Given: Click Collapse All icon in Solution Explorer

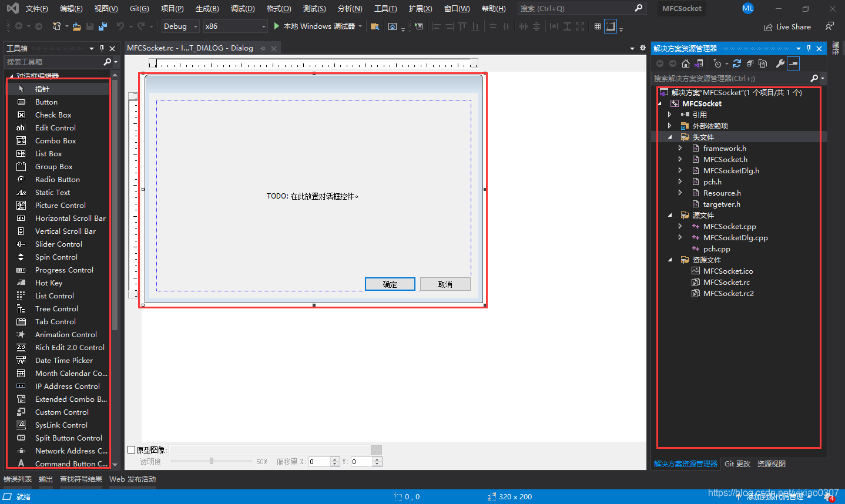Looking at the screenshot, I should pos(750,63).
